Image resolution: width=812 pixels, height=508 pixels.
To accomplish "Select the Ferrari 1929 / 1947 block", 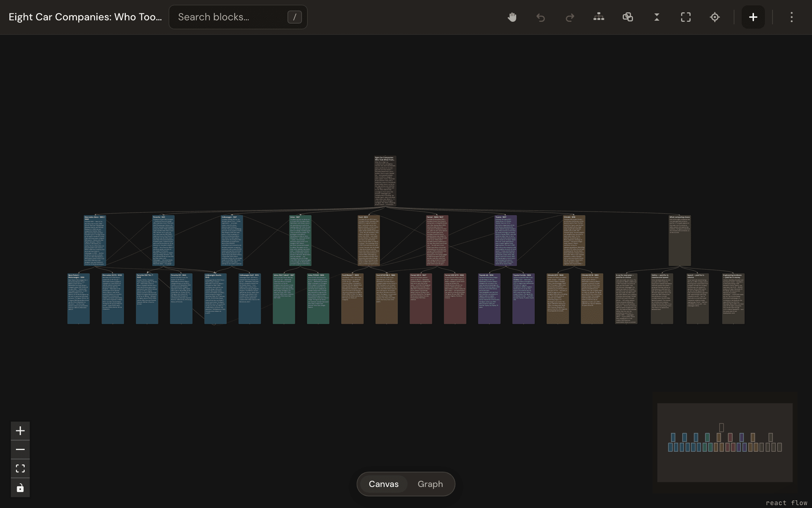I will (437, 241).
